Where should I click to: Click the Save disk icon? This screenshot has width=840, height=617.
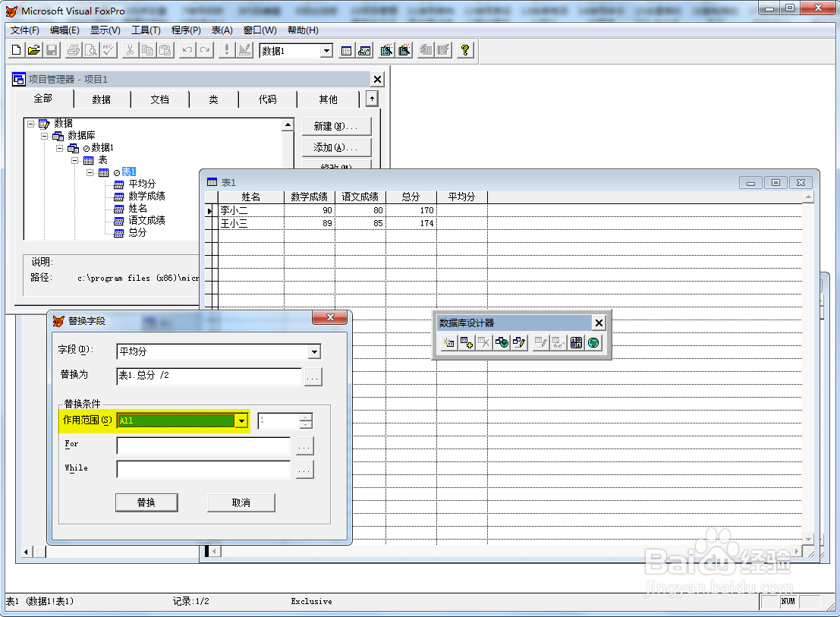pyautogui.click(x=52, y=50)
